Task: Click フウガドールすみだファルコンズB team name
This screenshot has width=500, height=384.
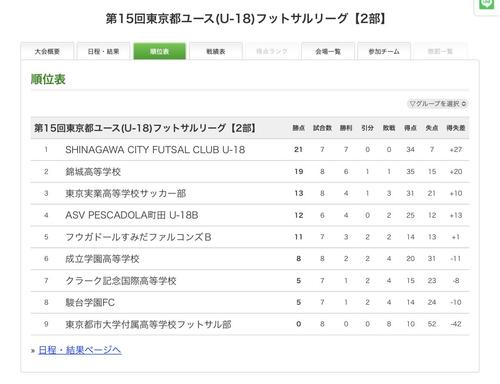Action: point(138,237)
